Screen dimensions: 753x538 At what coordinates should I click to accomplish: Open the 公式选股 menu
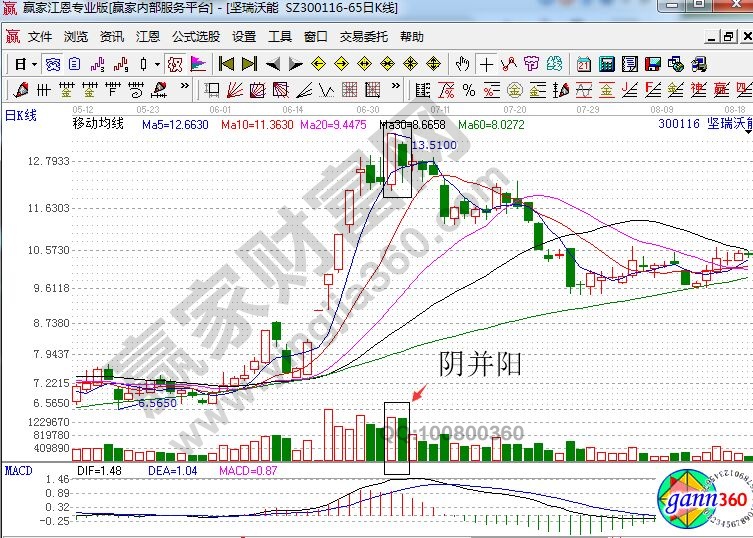(196, 37)
